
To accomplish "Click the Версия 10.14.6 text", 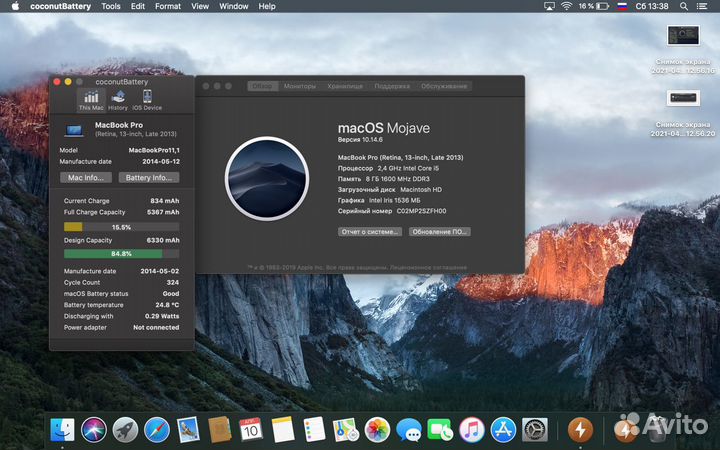I will pyautogui.click(x=360, y=140).
